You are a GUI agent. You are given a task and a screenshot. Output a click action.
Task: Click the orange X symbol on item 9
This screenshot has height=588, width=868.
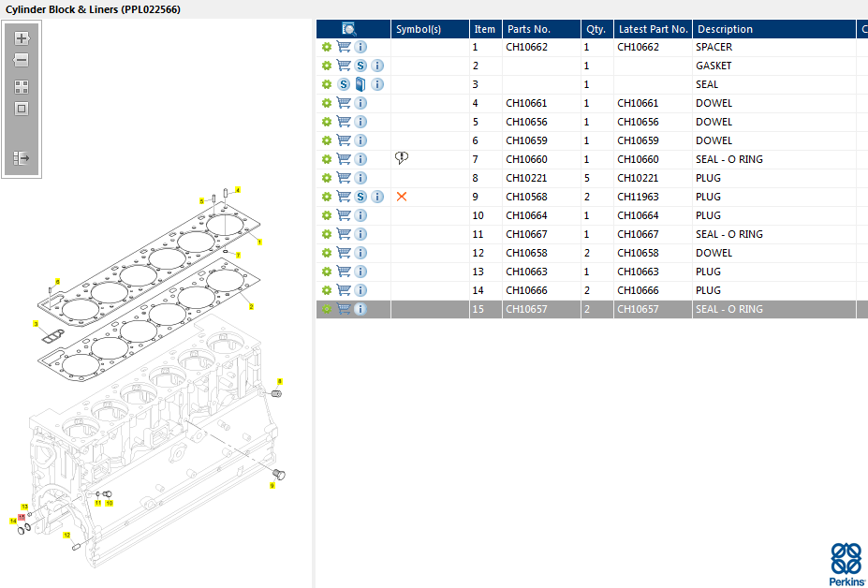point(402,197)
